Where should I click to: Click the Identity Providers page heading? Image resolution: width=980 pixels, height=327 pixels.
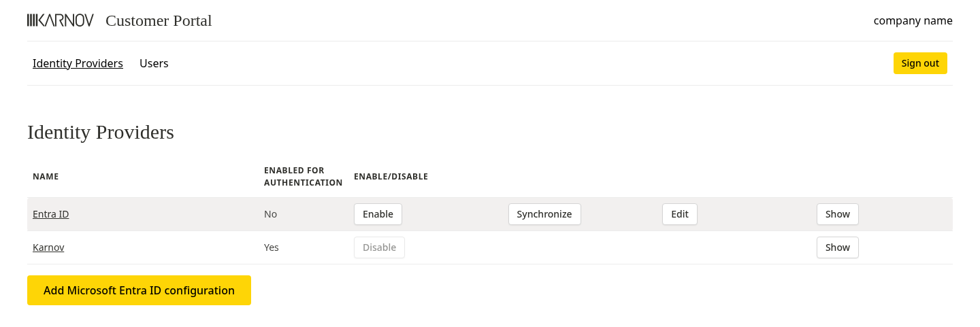(101, 132)
